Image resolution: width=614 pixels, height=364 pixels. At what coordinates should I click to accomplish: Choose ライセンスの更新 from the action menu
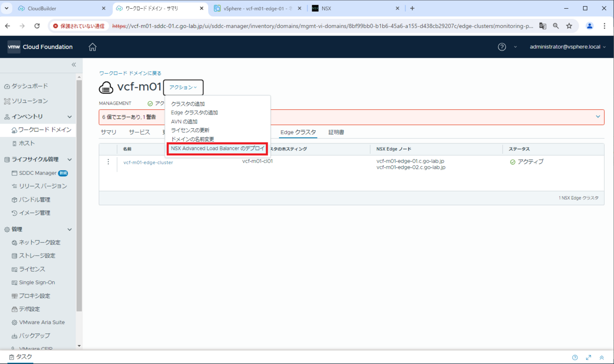click(190, 130)
